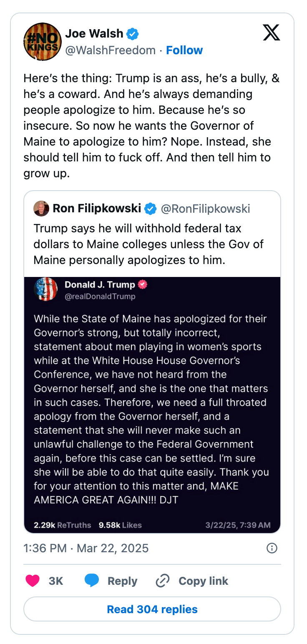This screenshot has height=644, width=307.
Task: Click the Copy link chain icon
Action: click(x=162, y=581)
